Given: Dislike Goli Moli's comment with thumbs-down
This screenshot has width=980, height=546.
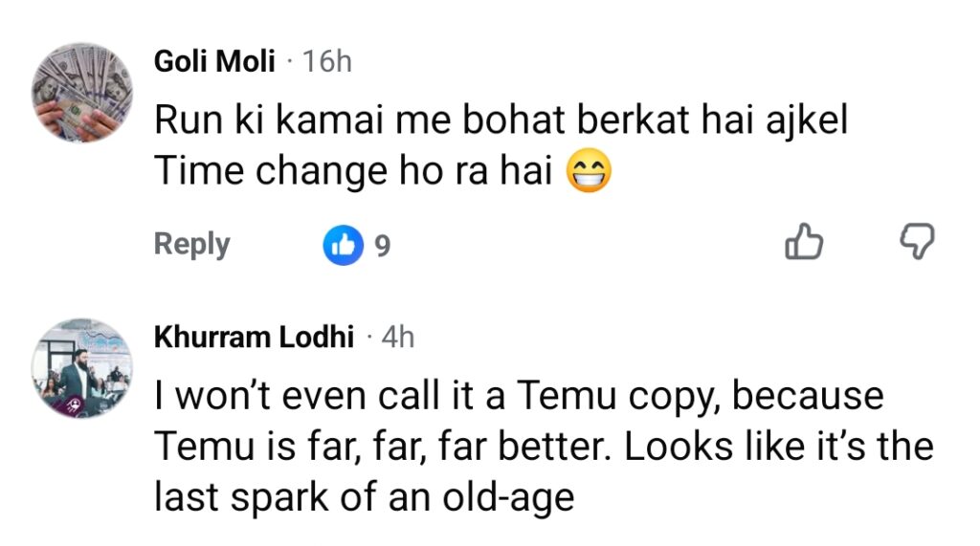Looking at the screenshot, I should (917, 242).
